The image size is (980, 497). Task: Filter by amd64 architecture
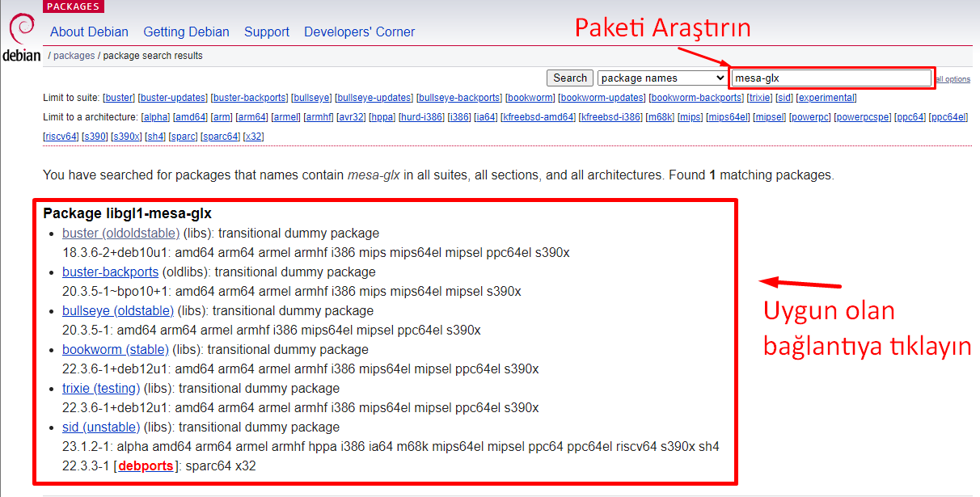192,117
